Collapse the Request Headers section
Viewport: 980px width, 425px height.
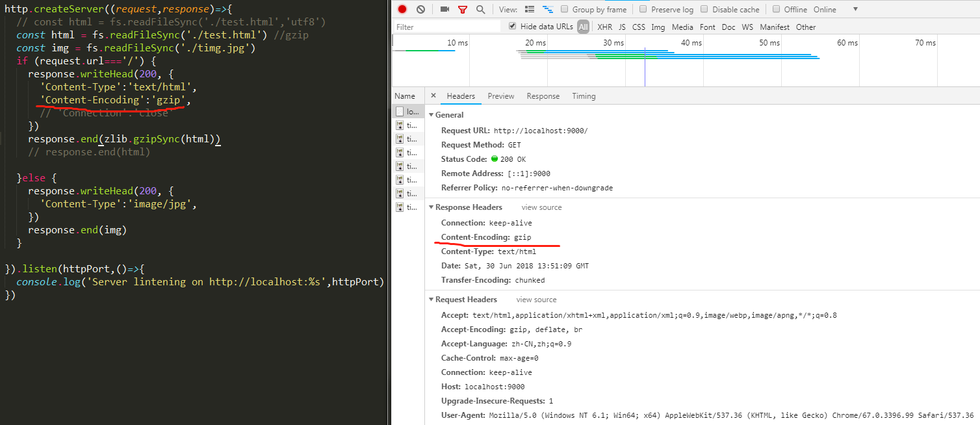pos(431,300)
